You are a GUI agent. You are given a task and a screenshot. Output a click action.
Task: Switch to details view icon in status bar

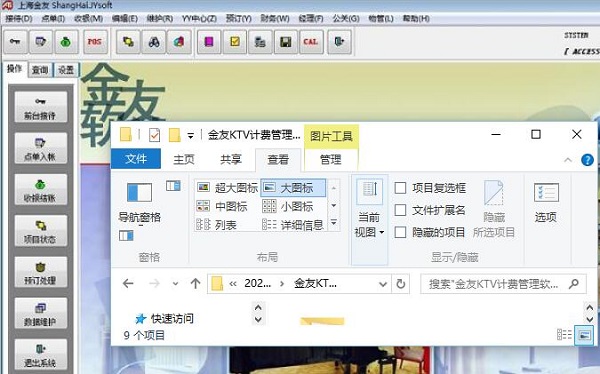tap(564, 335)
